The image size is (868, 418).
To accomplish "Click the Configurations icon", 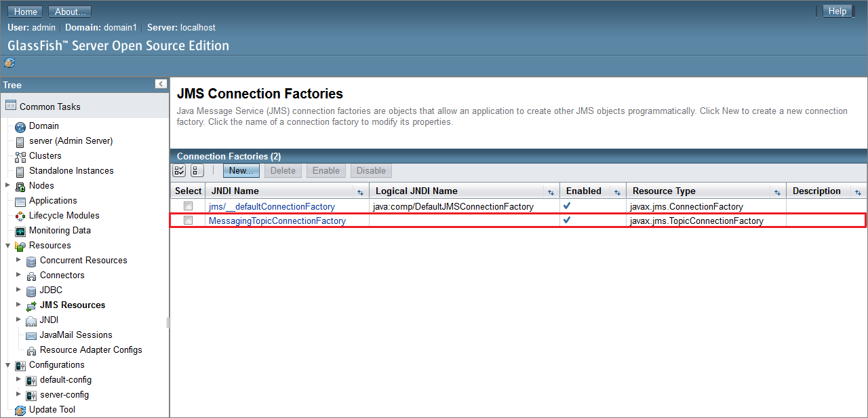I will [20, 365].
